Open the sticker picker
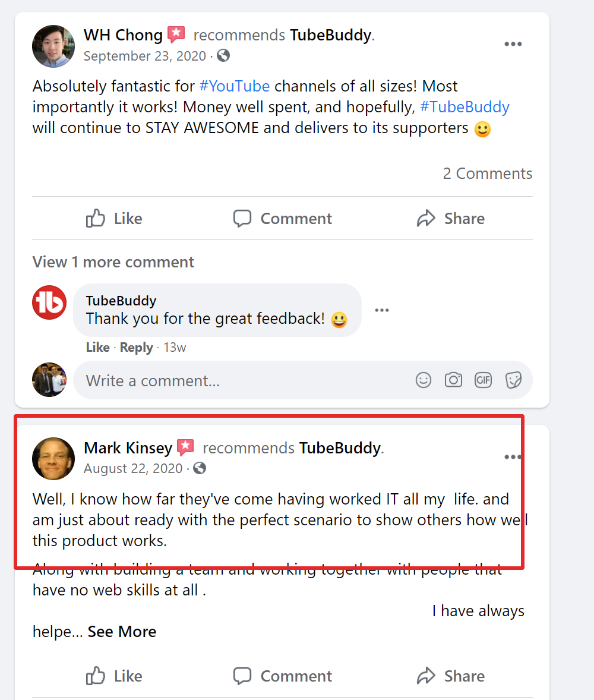This screenshot has height=700, width=594. click(x=513, y=380)
